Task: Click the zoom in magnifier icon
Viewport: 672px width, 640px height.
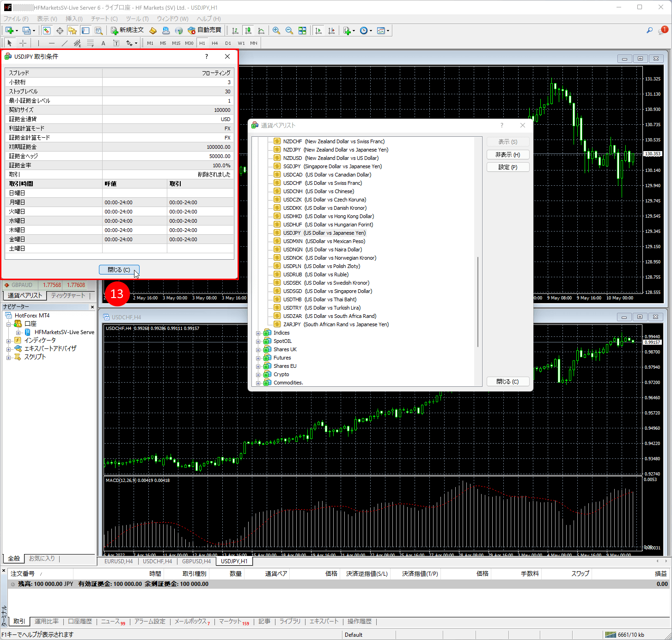Action: (x=276, y=30)
